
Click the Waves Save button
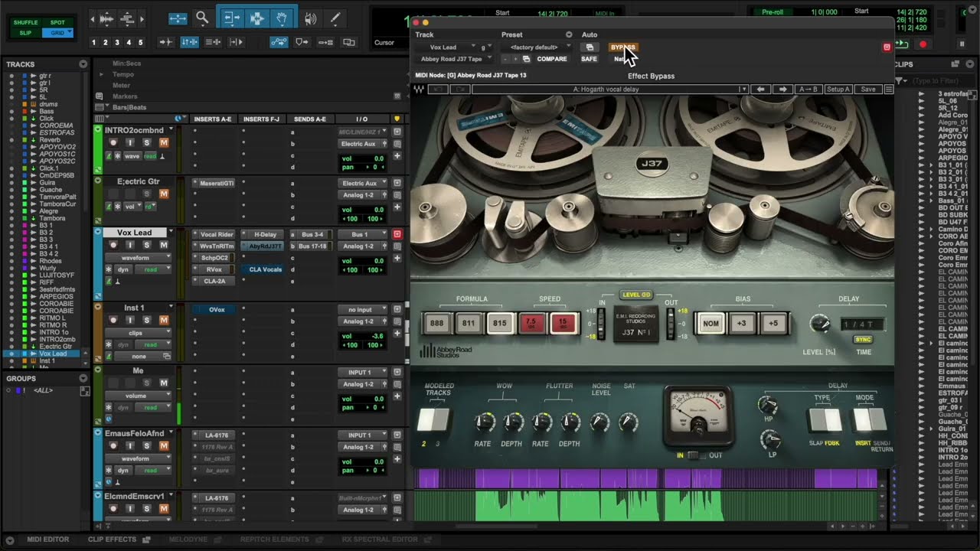(868, 90)
